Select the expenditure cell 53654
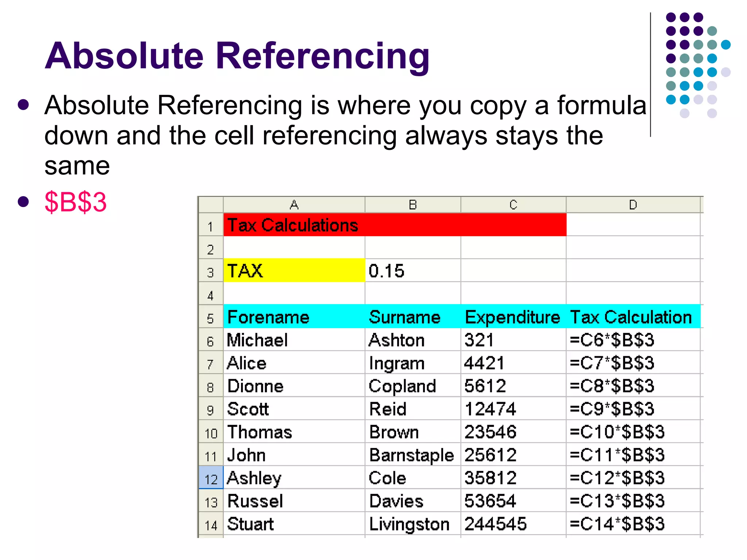This screenshot has width=747, height=560. tap(514, 501)
